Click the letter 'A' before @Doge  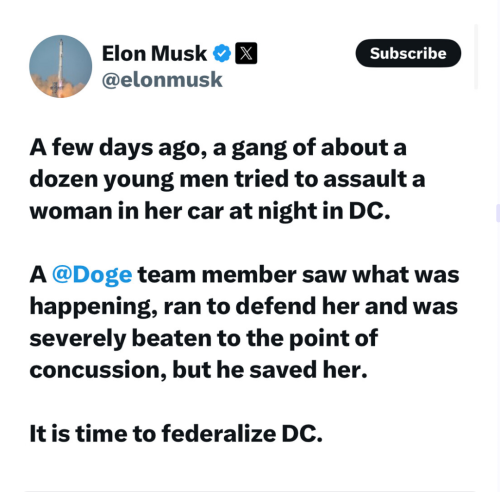point(38,275)
